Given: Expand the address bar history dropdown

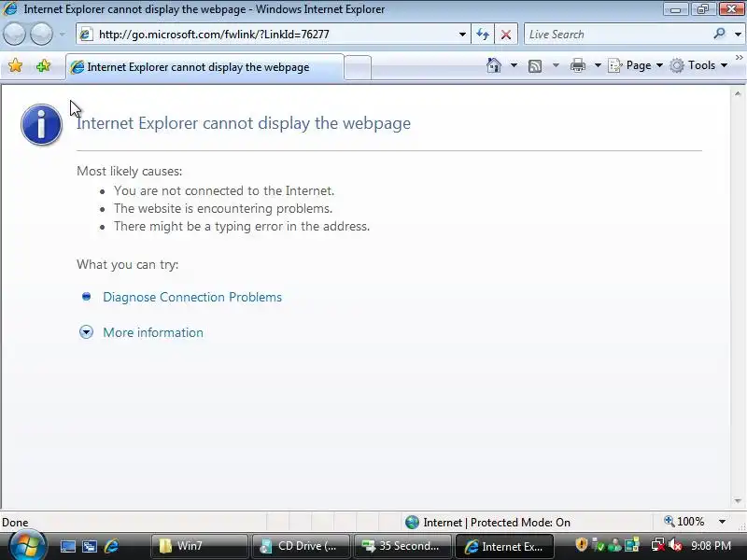Looking at the screenshot, I should click(462, 35).
